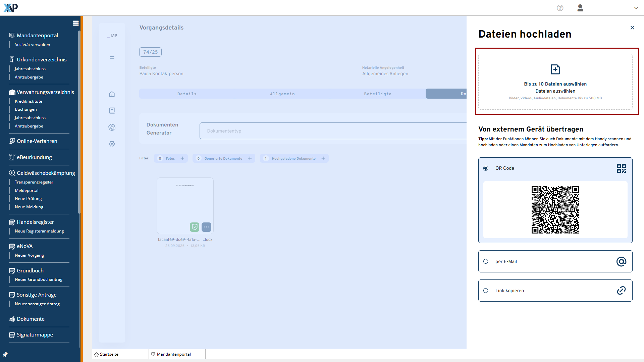Switch to the Beteiligte tab
The image size is (644, 362).
click(x=378, y=94)
